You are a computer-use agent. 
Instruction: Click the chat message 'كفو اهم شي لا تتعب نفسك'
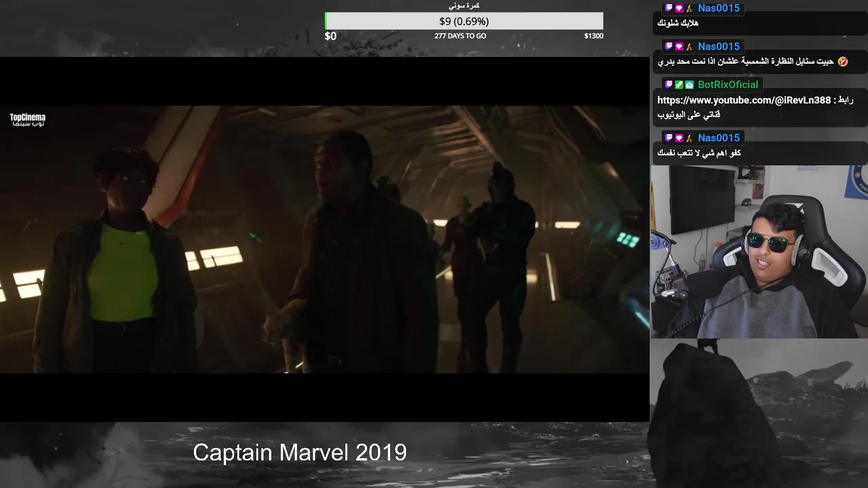coord(699,153)
